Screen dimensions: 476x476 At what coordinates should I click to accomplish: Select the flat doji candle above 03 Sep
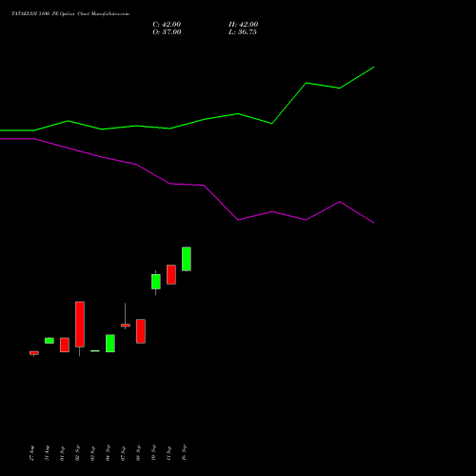pyautogui.click(x=95, y=351)
